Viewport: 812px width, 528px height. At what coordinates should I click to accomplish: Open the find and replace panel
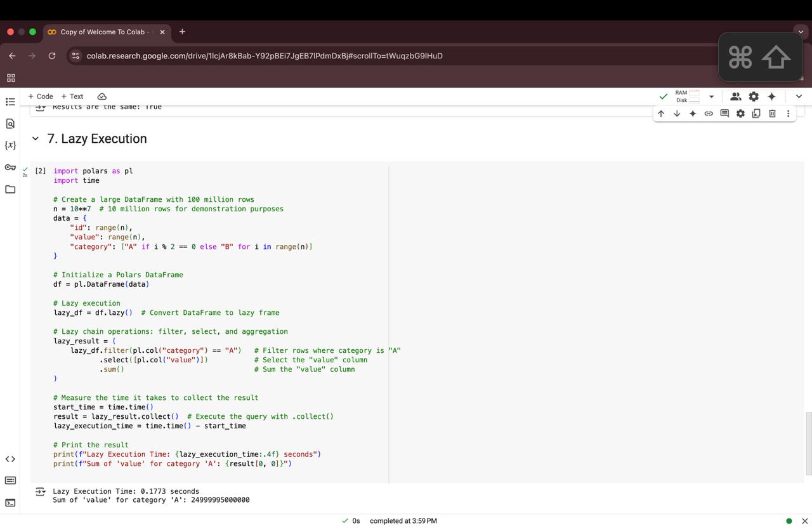coord(10,123)
